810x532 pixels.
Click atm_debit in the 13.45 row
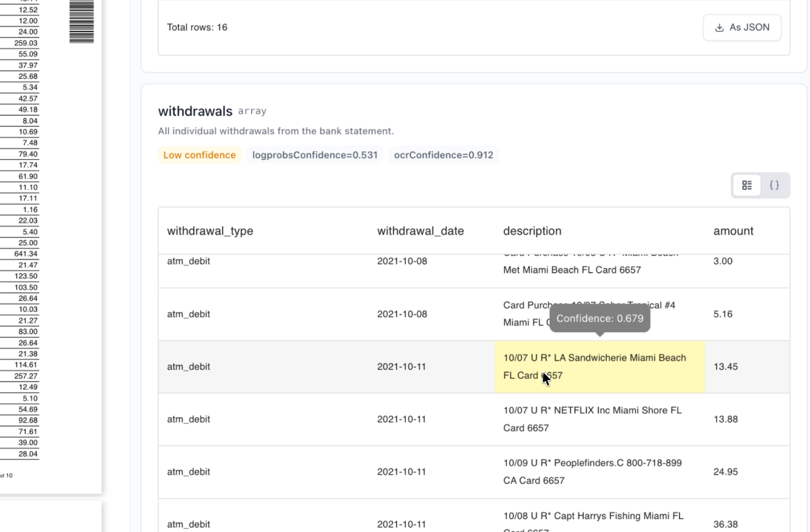click(188, 367)
